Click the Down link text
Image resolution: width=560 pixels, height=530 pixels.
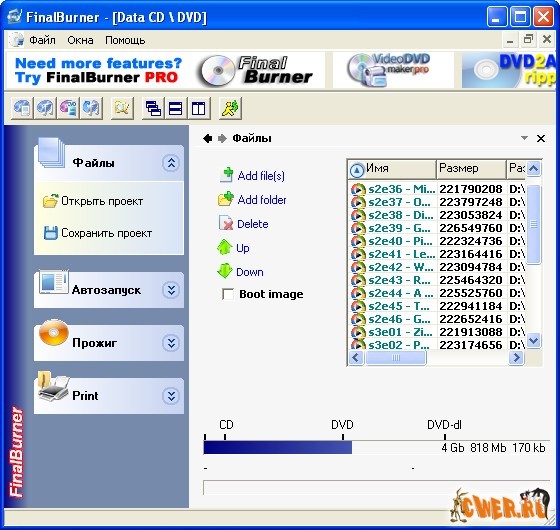click(250, 272)
